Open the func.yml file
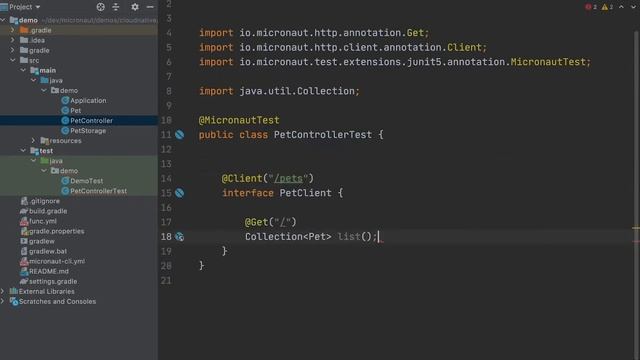Image resolution: width=640 pixels, height=360 pixels. pyautogui.click(x=38, y=221)
